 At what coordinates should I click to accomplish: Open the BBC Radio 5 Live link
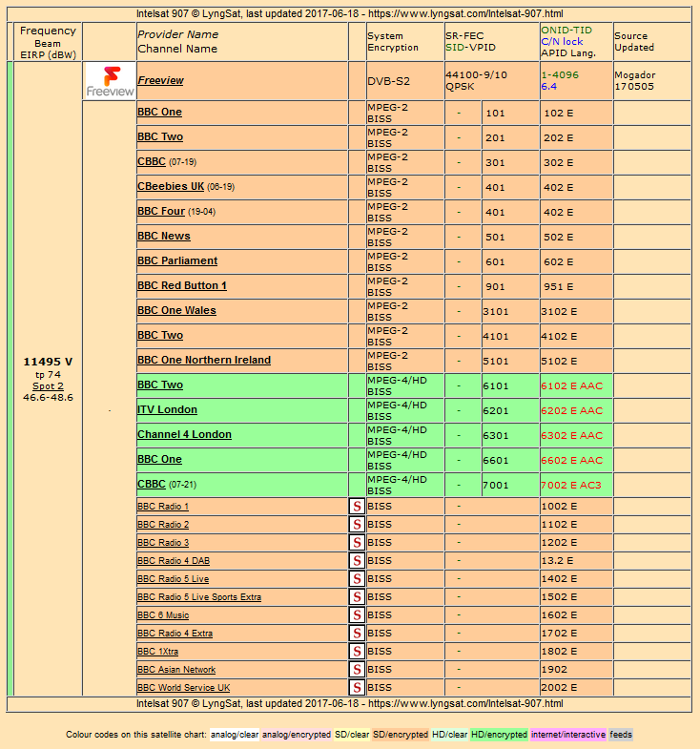(173, 579)
